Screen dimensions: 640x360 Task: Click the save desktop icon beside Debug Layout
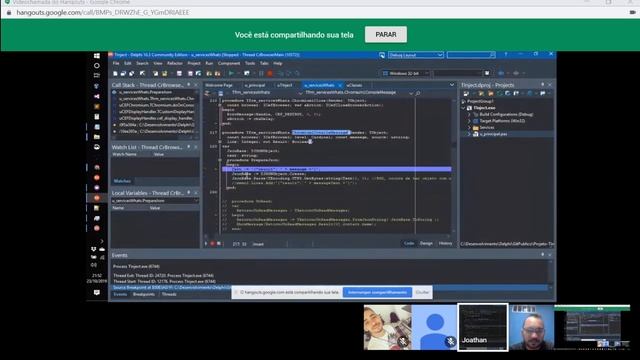click(x=382, y=55)
